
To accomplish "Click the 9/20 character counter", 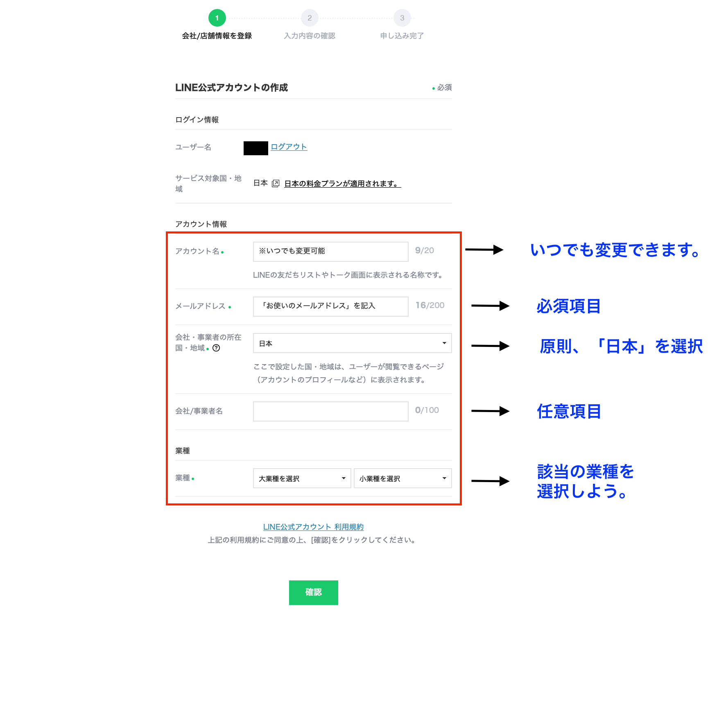I will pos(425,250).
